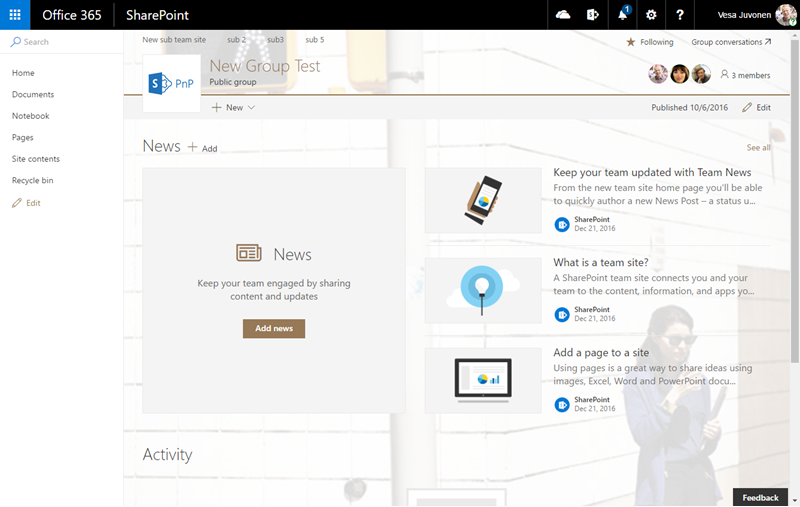The image size is (800, 507).
Task: Expand the New dropdown menu
Action: point(233,107)
